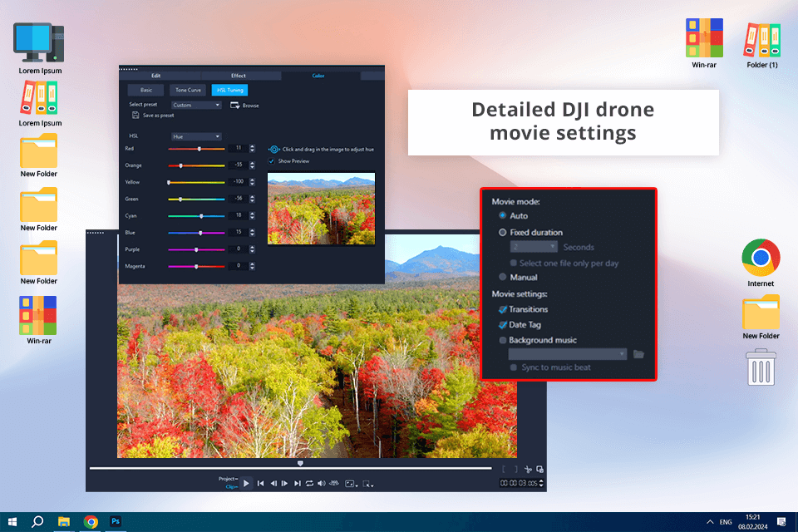The image size is (798, 532).
Task: Check Sync to music beat
Action: [x=513, y=367]
